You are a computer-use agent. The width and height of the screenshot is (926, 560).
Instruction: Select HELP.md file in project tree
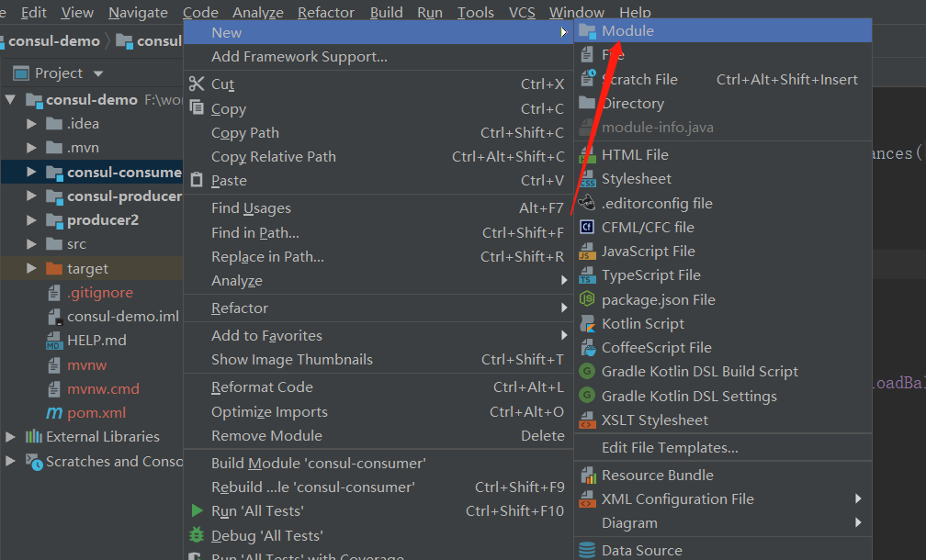96,341
